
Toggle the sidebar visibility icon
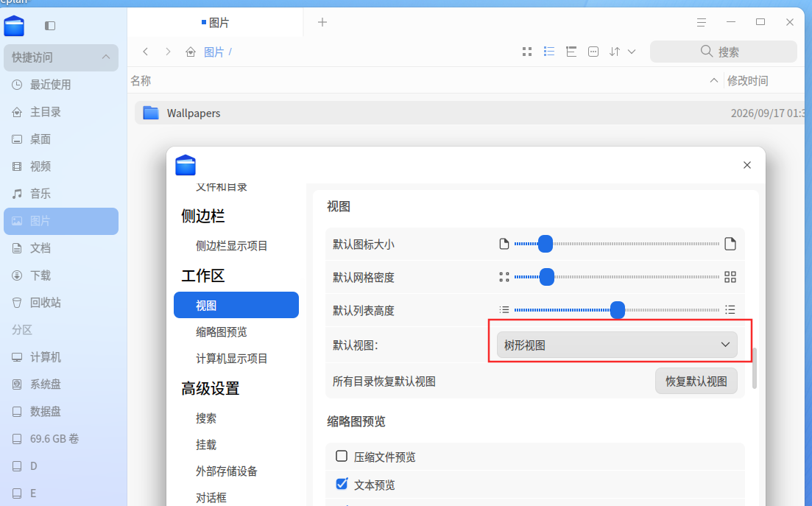pyautogui.click(x=50, y=25)
